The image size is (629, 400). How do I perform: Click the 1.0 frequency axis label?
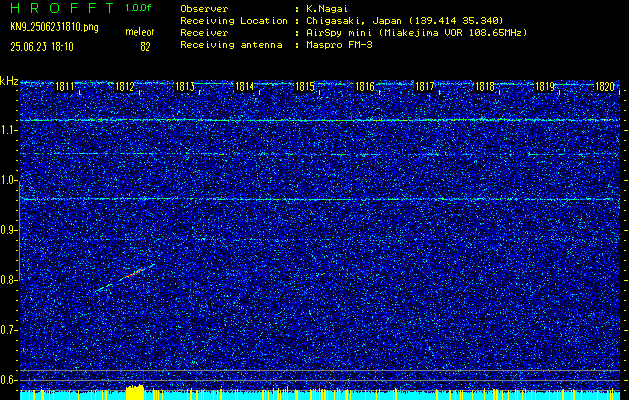tap(9, 180)
